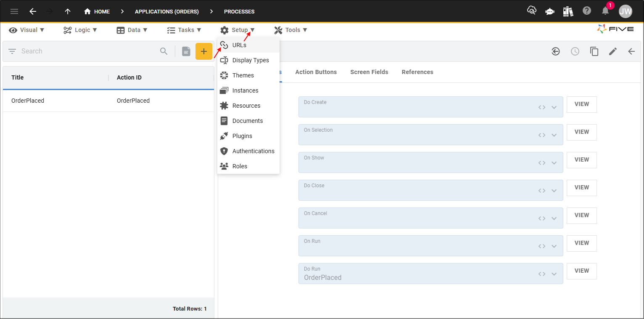Expand the On Show dropdown
Screen dimensions: 644x319
coord(554,163)
